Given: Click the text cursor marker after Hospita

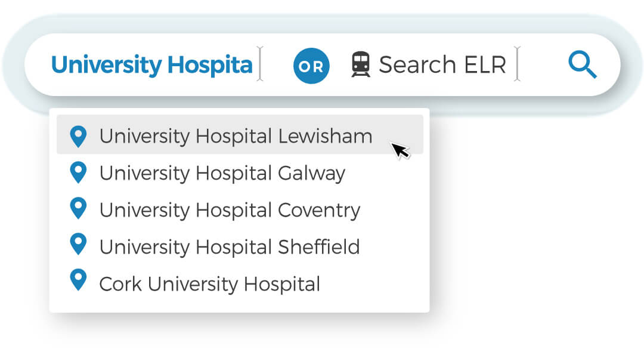Looking at the screenshot, I should (x=259, y=64).
